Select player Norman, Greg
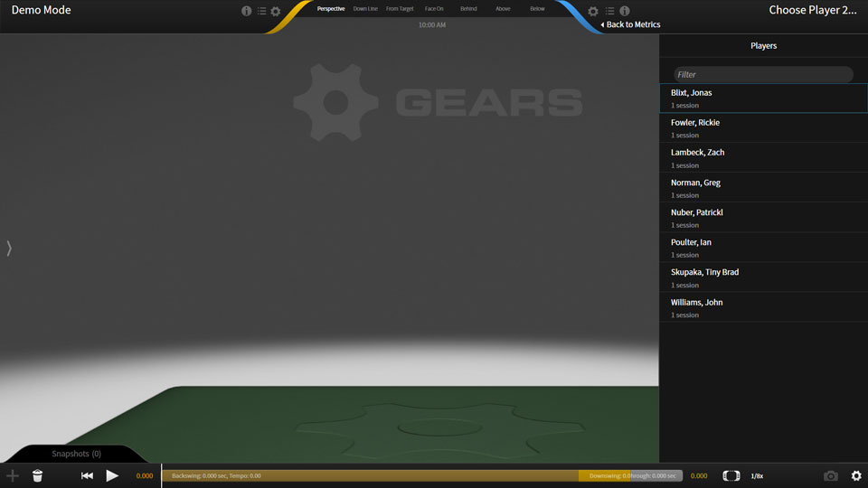Image resolution: width=868 pixels, height=488 pixels. point(763,188)
